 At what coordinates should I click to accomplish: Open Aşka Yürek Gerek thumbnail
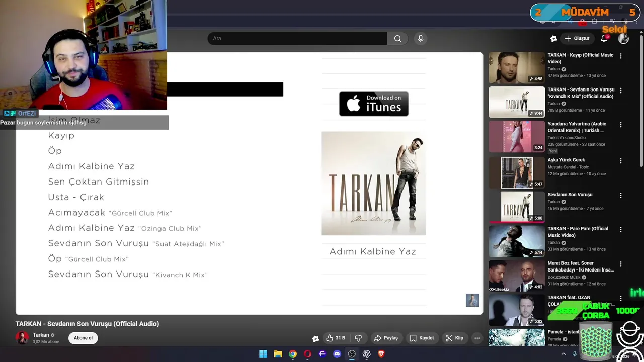(517, 172)
